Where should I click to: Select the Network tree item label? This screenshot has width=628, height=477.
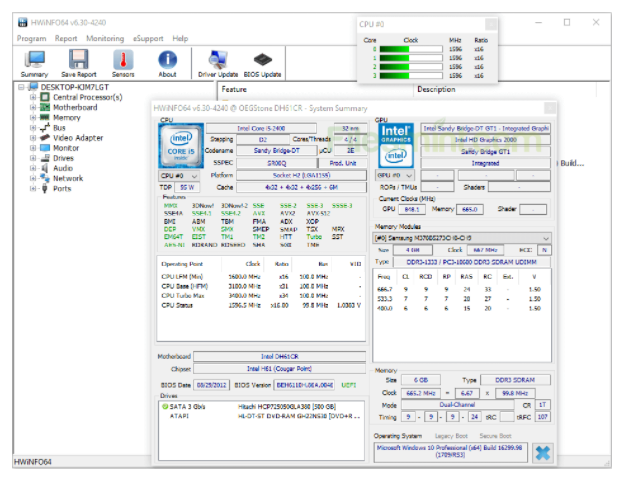tap(68, 178)
